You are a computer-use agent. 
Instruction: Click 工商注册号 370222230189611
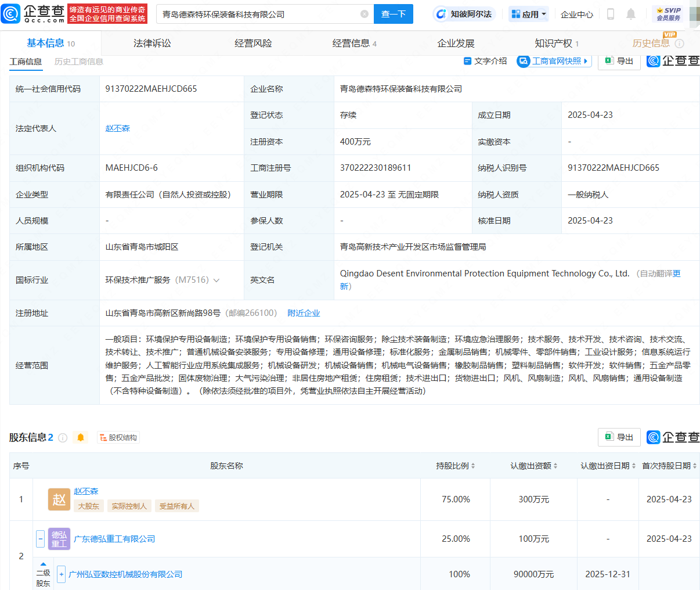[376, 168]
